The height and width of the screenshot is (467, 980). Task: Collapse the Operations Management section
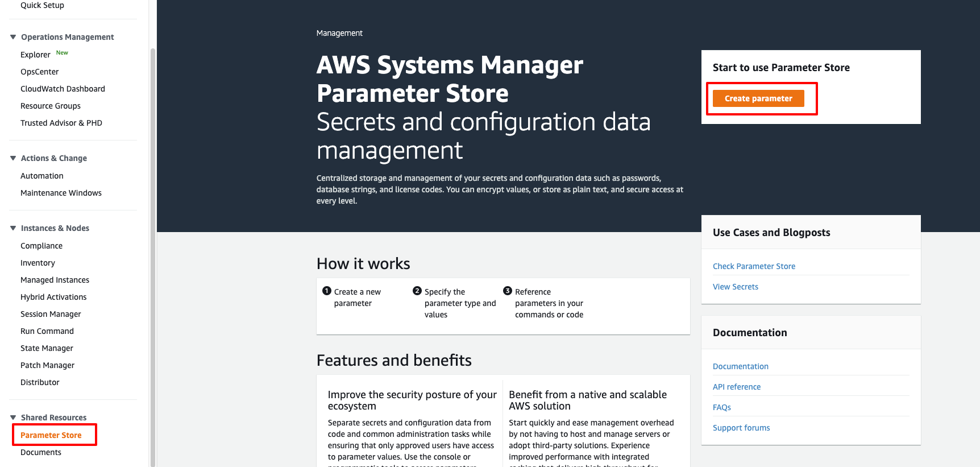[x=13, y=37]
